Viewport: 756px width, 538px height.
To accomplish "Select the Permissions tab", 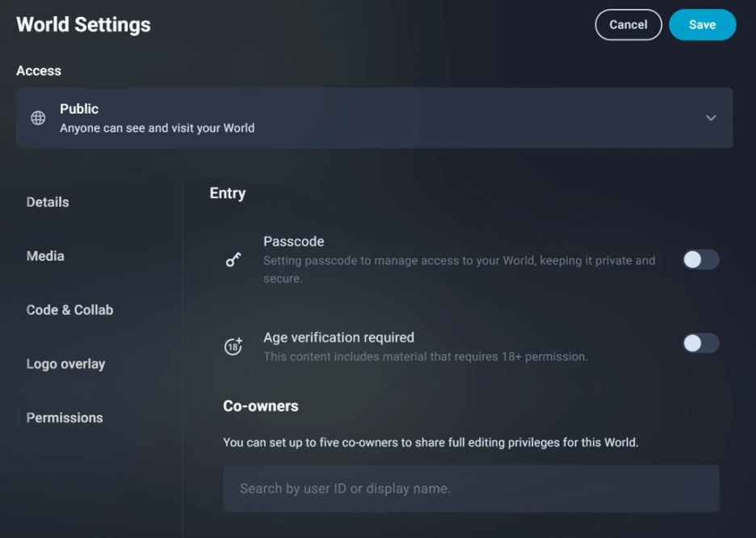I will click(x=64, y=418).
